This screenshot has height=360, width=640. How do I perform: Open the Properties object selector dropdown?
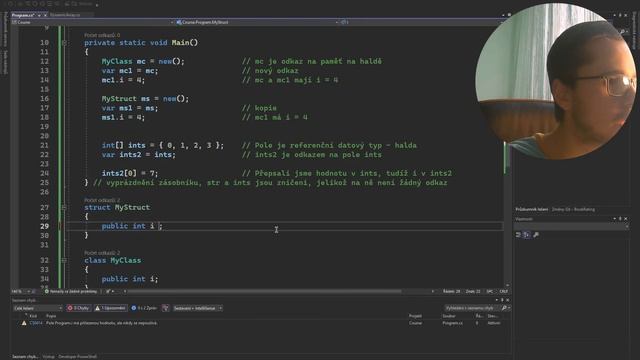click(571, 226)
